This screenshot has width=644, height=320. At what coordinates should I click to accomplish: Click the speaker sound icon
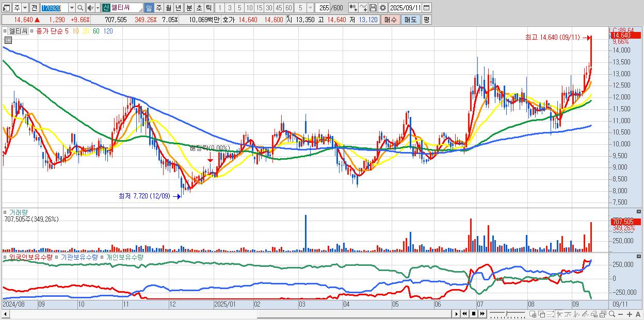click(90, 8)
